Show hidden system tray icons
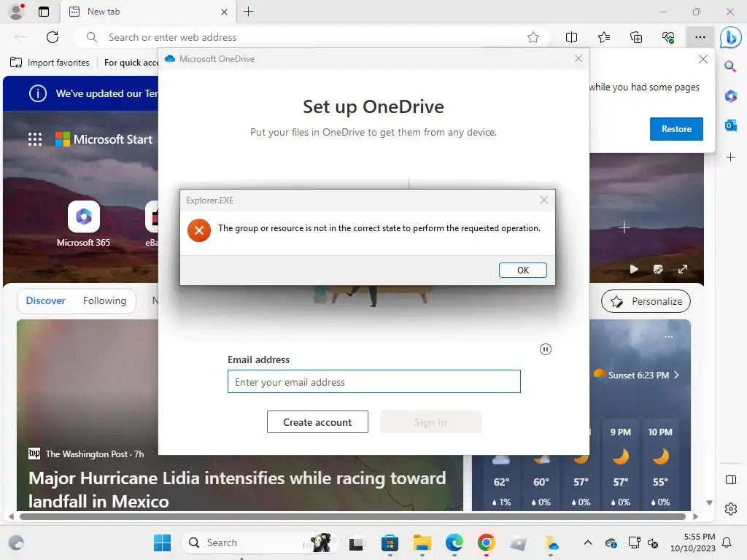 pyautogui.click(x=587, y=542)
